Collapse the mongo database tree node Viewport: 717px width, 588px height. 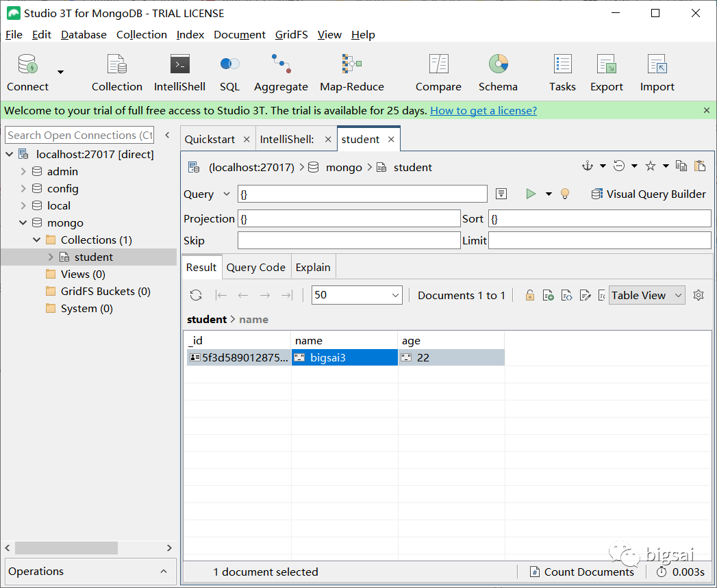coord(23,223)
